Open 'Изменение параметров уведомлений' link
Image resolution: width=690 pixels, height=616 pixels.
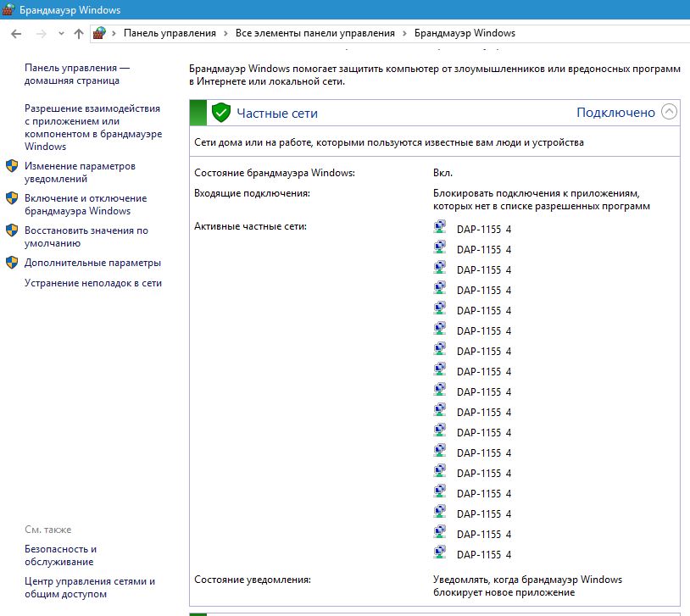click(x=80, y=173)
